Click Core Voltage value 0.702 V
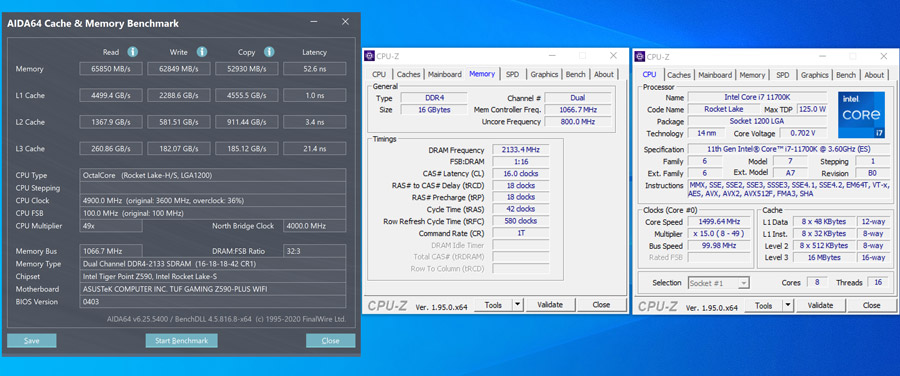900x376 pixels. (x=803, y=133)
